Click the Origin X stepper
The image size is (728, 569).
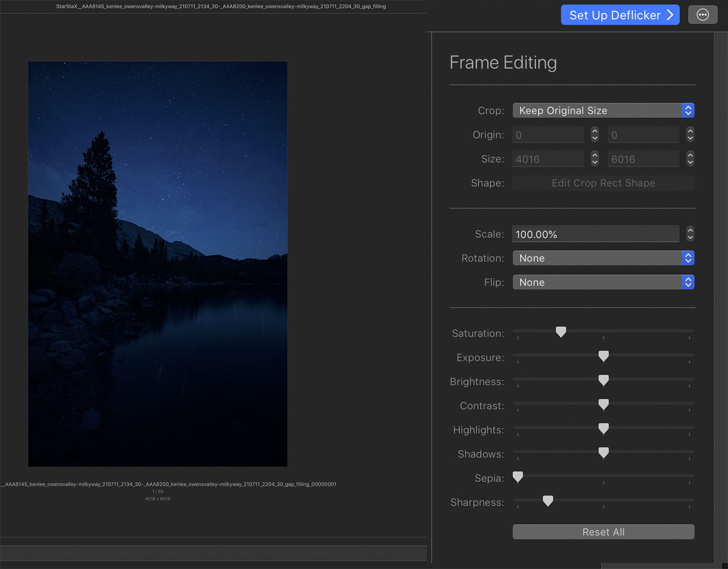[595, 135]
